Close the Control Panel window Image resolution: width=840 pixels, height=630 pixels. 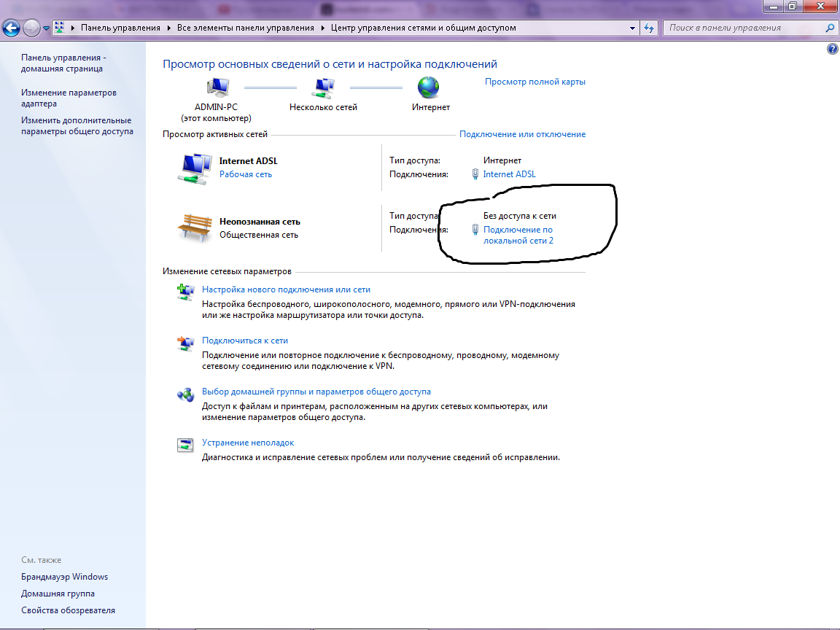tap(820, 7)
